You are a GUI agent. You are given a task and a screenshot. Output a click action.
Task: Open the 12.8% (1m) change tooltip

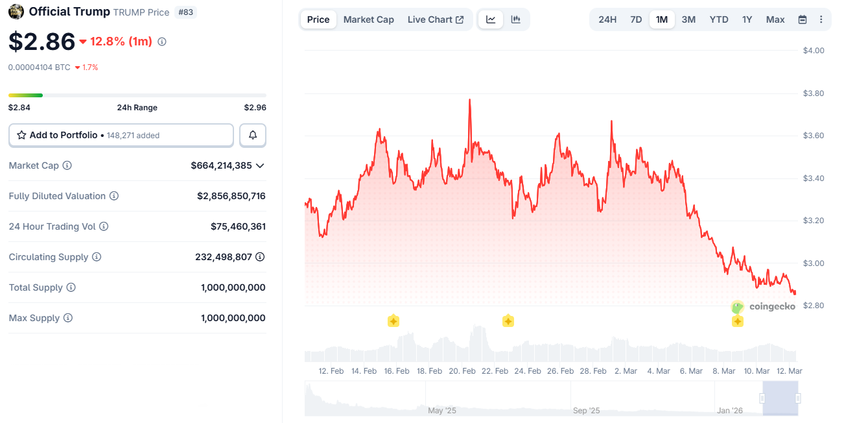coord(160,41)
